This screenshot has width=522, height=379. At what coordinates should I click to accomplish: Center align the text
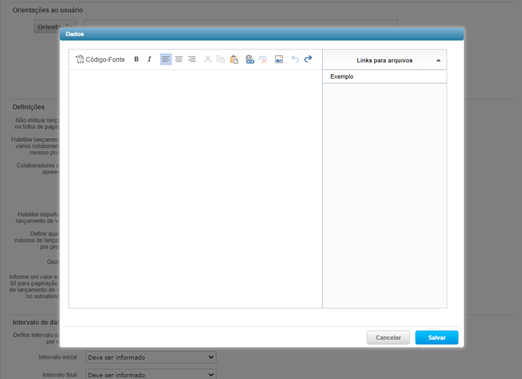pyautogui.click(x=179, y=59)
